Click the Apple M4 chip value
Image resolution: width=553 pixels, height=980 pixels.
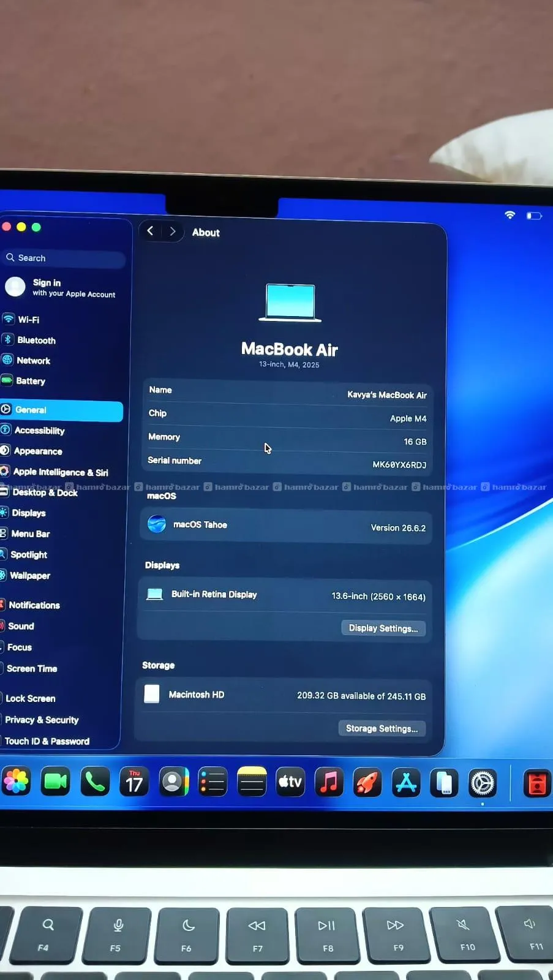(408, 418)
